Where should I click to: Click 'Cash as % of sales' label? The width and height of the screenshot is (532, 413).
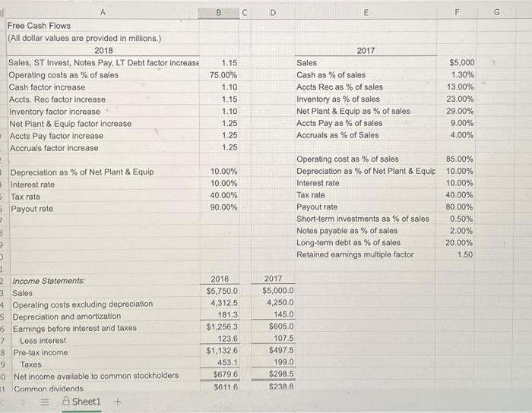331,75
